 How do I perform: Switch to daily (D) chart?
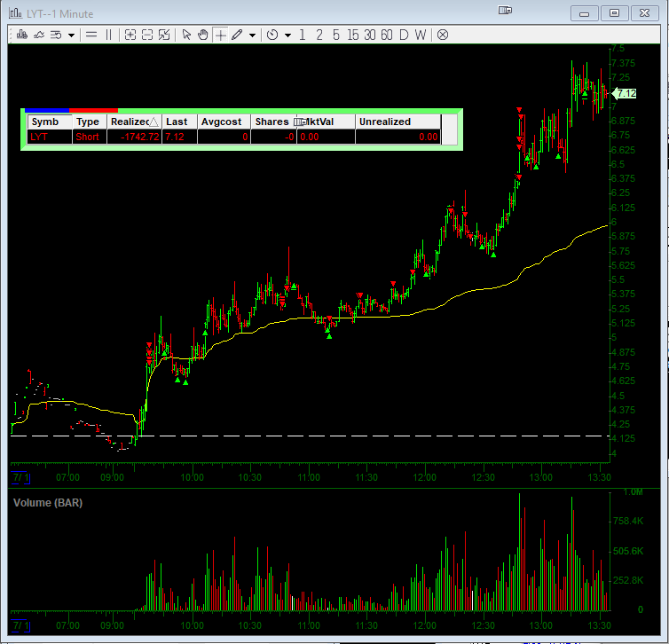(x=404, y=35)
